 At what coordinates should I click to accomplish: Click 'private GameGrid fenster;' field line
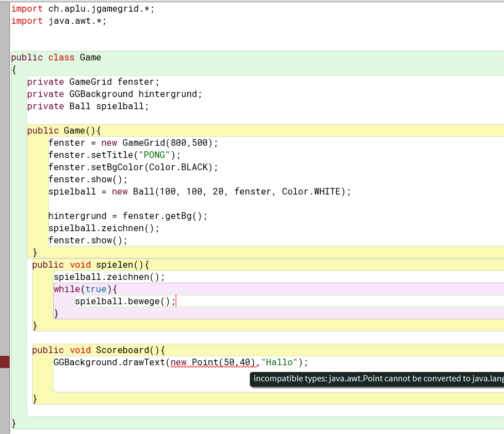pyautogui.click(x=93, y=82)
